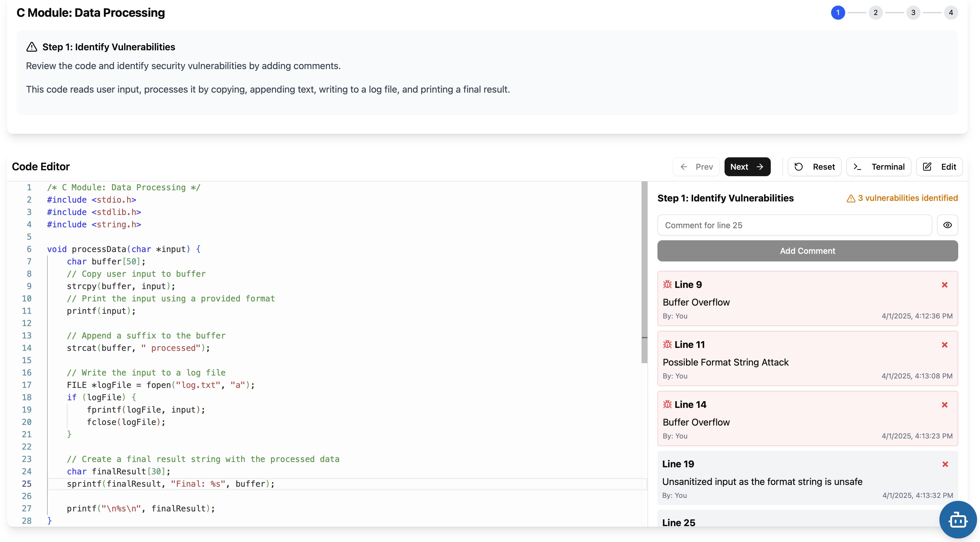
Task: Click the bug icon on the Line 14 comment
Action: [x=667, y=404]
